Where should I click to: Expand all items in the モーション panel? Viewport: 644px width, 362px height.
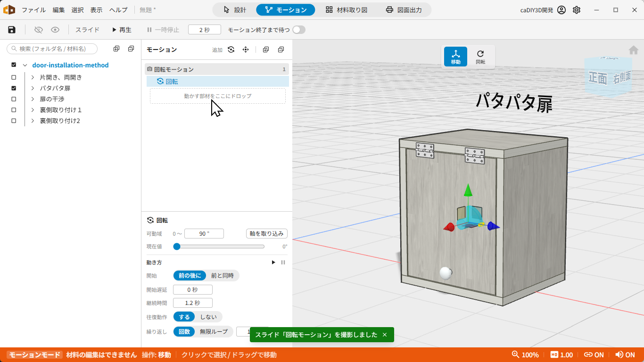pos(266,49)
